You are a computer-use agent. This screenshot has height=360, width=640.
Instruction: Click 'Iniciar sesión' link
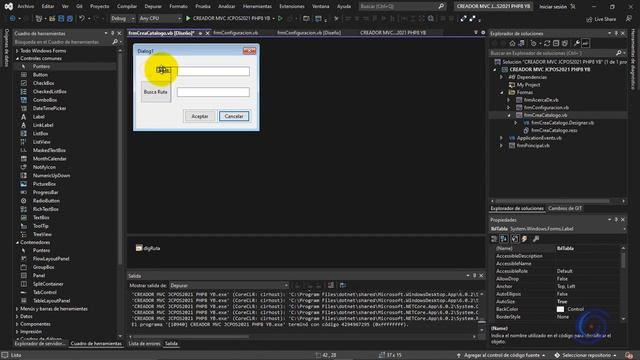[x=553, y=7]
